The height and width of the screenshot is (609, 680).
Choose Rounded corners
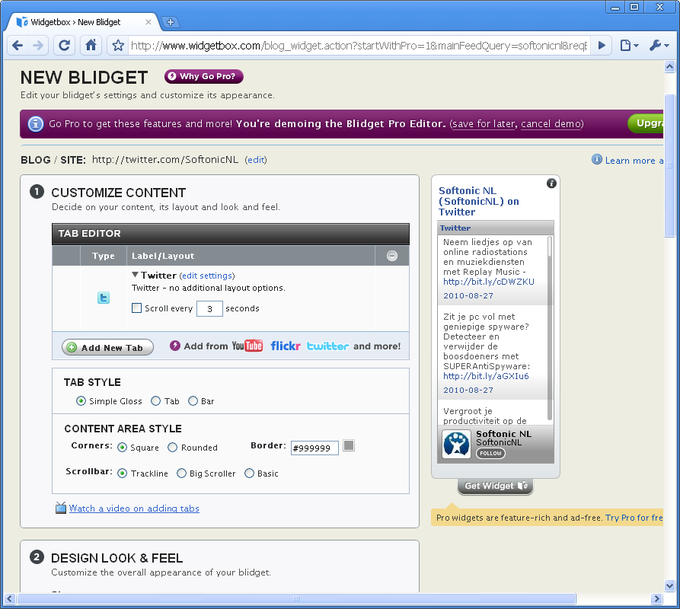tap(173, 447)
